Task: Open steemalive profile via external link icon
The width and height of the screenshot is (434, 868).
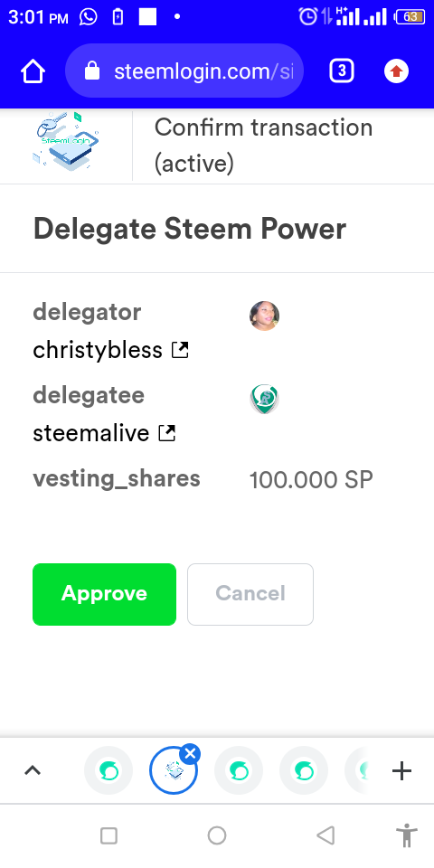Action: pos(166,433)
